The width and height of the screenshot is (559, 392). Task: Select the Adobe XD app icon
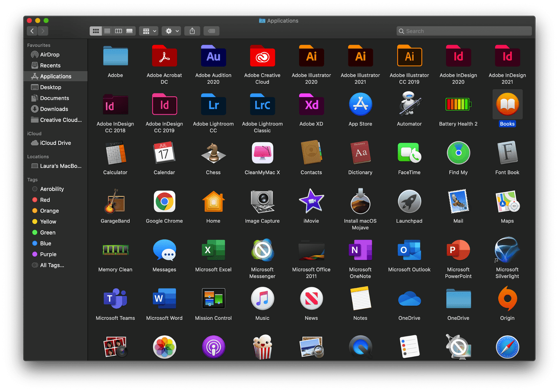pos(311,105)
